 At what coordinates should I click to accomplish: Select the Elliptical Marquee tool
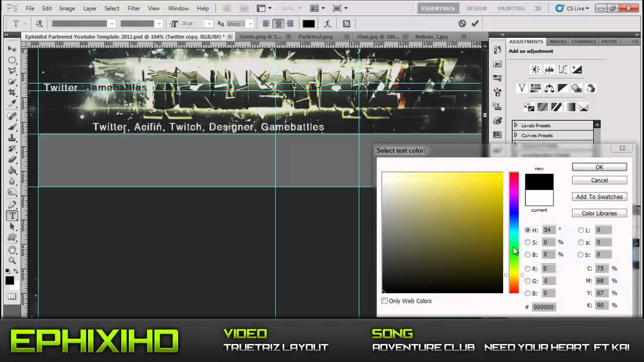pyautogui.click(x=12, y=60)
